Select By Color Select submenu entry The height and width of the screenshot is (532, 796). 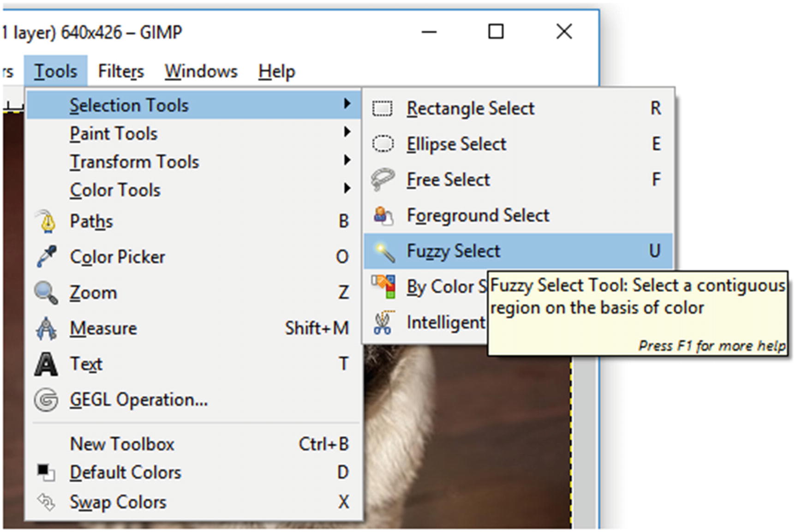pos(426,287)
